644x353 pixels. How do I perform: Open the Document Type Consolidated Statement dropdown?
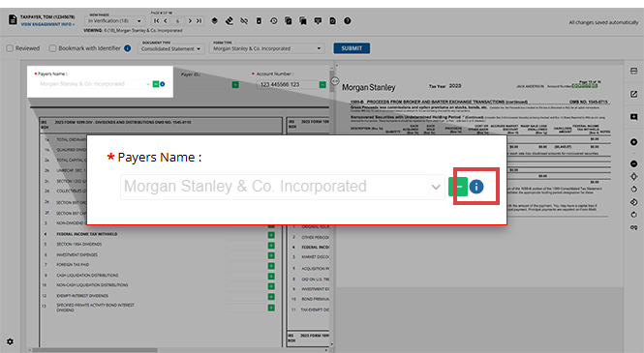point(170,48)
